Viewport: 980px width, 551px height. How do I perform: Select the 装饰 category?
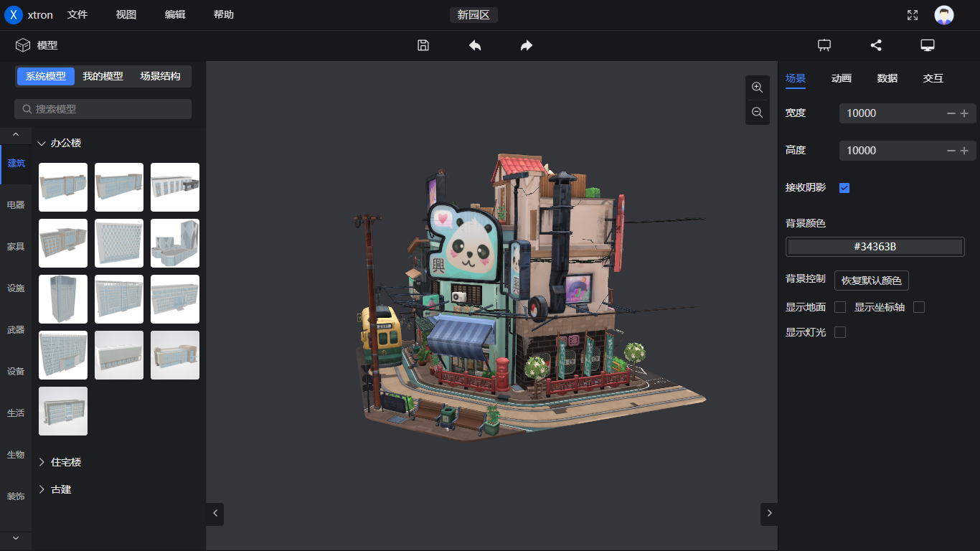pos(16,496)
